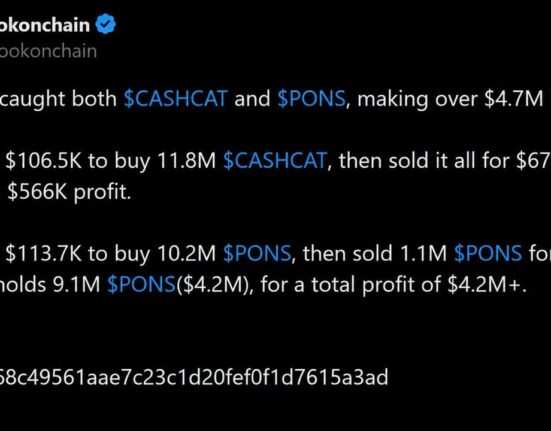Open $PONS cashtag before 'making over $4.7M'
This screenshot has width=551, height=431.
click(x=311, y=99)
